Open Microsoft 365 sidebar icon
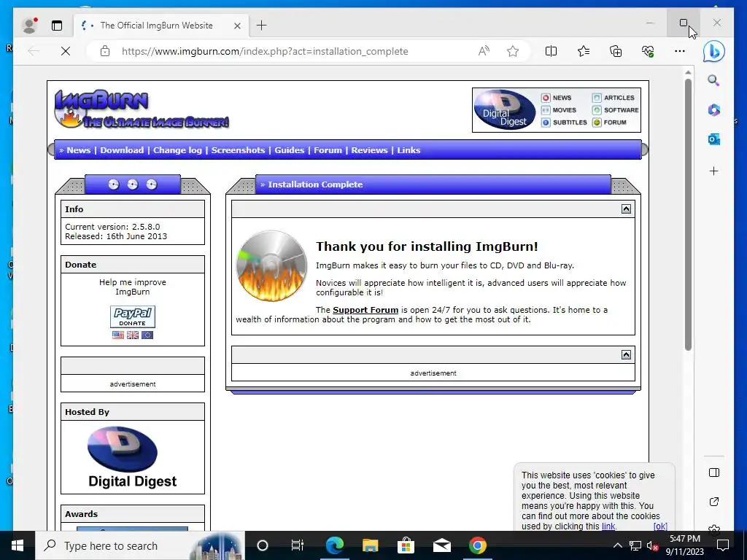 pos(713,110)
